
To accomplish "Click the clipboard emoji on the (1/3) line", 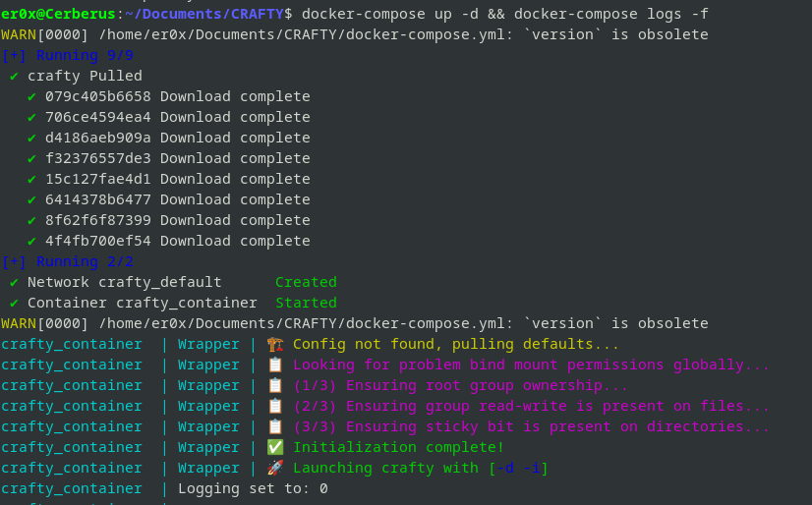I will pyautogui.click(x=275, y=385).
